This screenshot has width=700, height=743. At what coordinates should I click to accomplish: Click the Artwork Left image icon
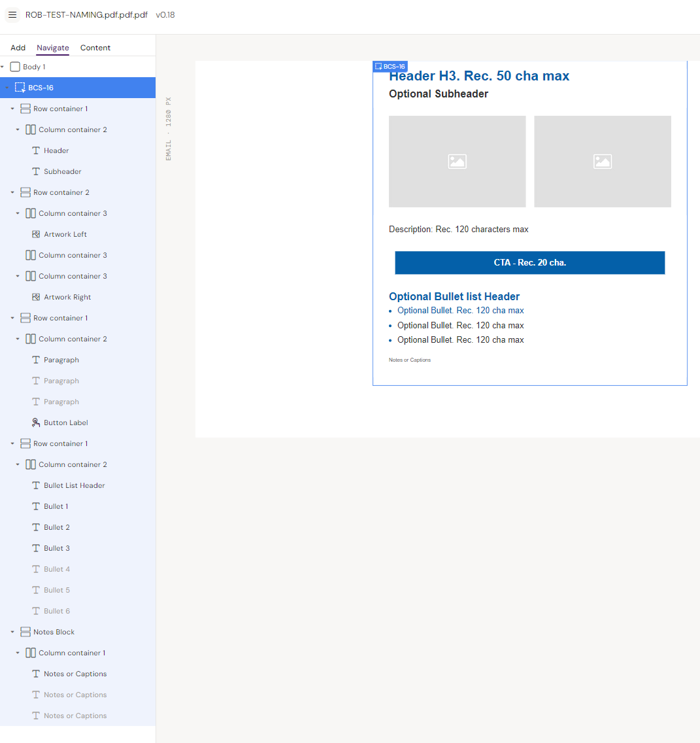[36, 234]
